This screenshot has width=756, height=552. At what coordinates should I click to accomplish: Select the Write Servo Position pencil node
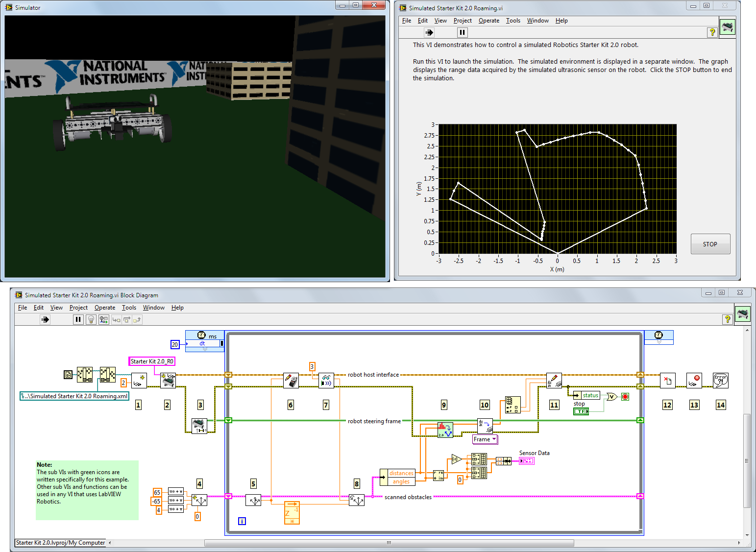(x=291, y=381)
